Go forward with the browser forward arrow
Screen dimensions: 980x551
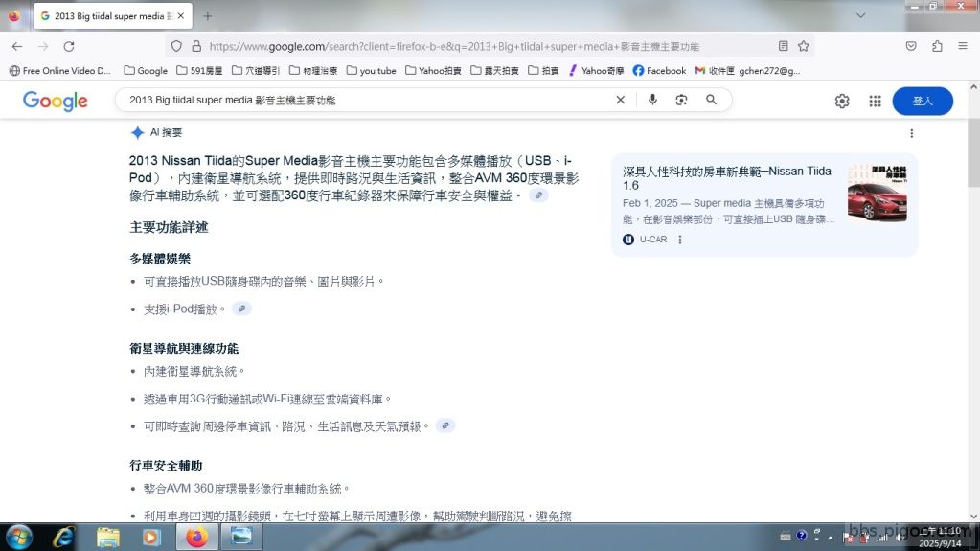(x=43, y=46)
